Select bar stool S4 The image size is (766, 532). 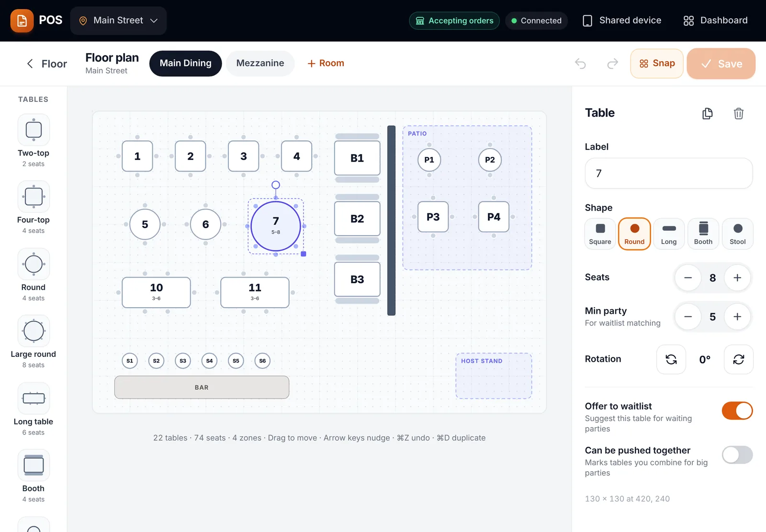pyautogui.click(x=209, y=361)
